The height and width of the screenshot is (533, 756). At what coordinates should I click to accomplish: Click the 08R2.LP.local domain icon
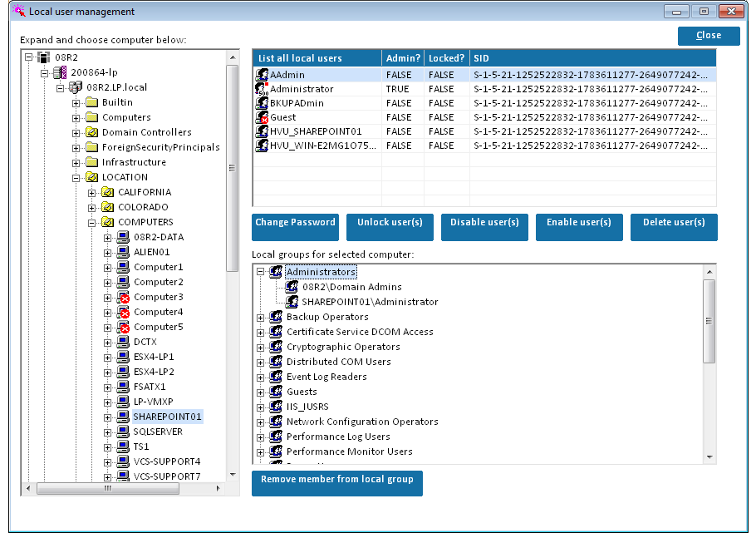click(76, 87)
